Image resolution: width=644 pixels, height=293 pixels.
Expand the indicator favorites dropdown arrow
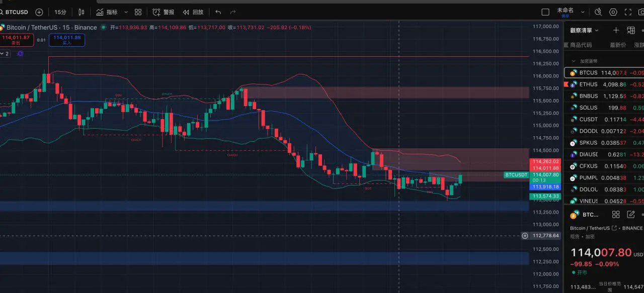tap(126, 12)
